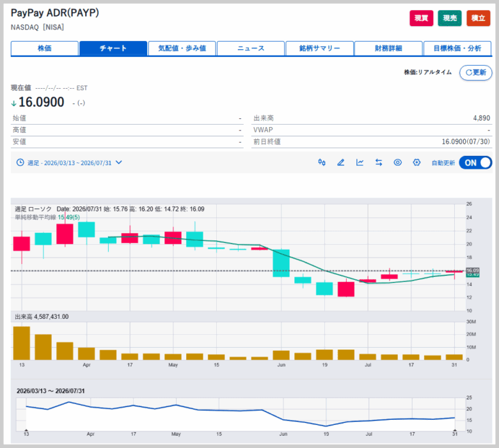Click the compare swap arrows icon
The image size is (499, 448).
click(x=378, y=162)
